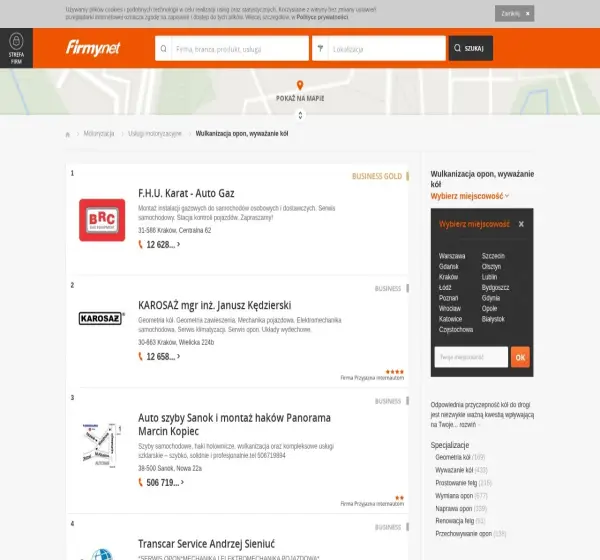Focus the Firma, branża, produkt search field

pyautogui.click(x=240, y=49)
